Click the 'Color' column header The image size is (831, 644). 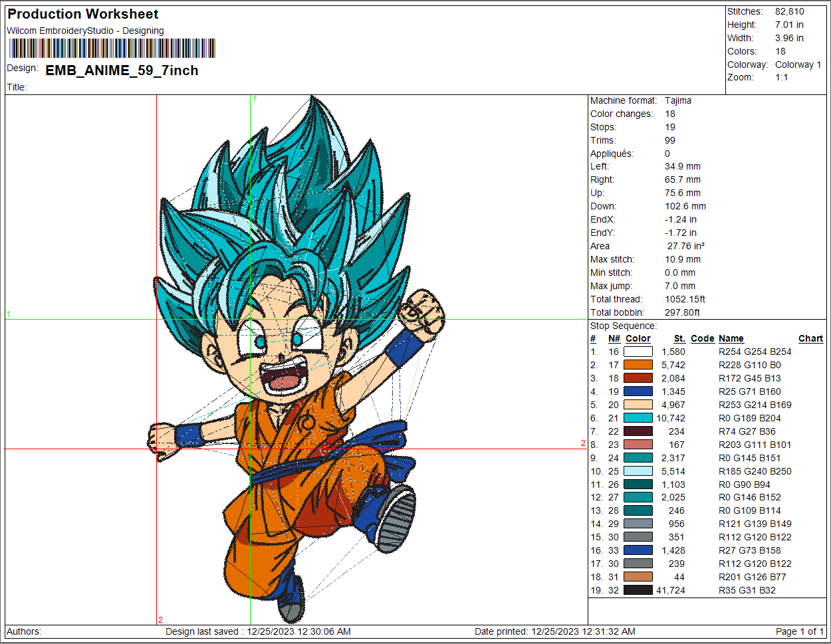tap(638, 338)
